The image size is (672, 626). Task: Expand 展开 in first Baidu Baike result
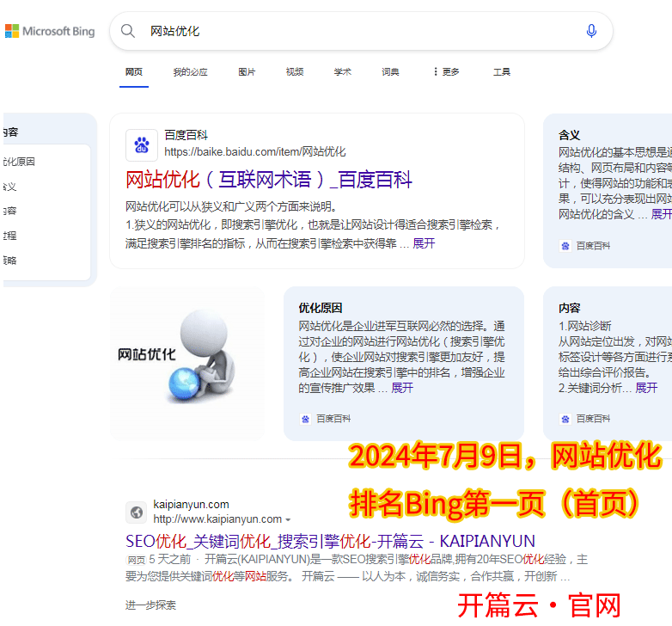[x=424, y=243]
